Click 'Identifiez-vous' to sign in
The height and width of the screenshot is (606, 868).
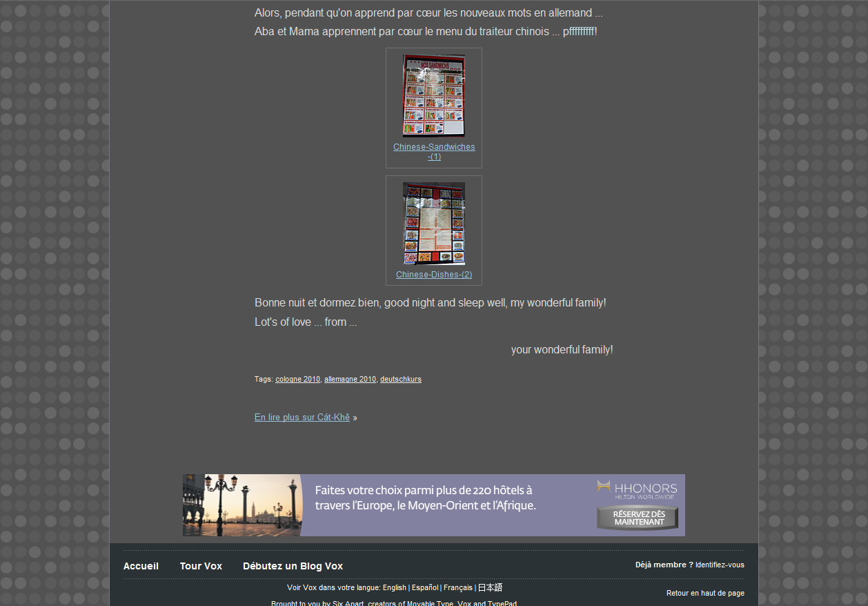coord(720,565)
